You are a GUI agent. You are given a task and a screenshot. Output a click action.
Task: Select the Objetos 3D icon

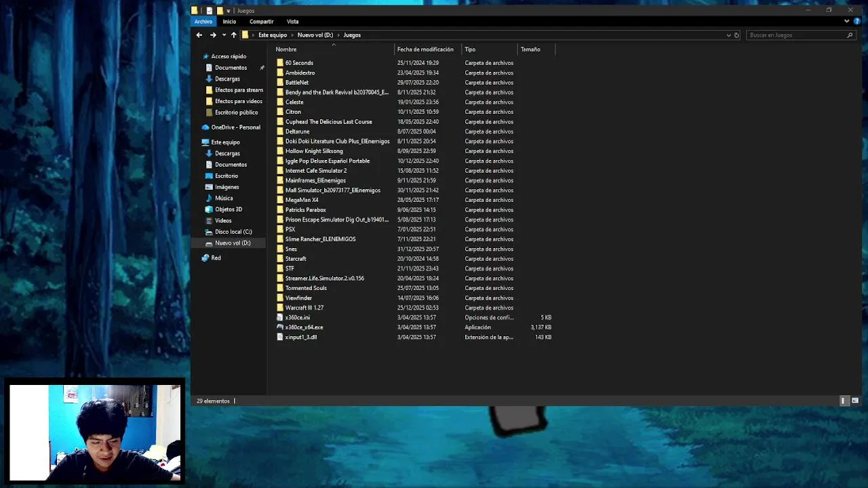pyautogui.click(x=210, y=209)
